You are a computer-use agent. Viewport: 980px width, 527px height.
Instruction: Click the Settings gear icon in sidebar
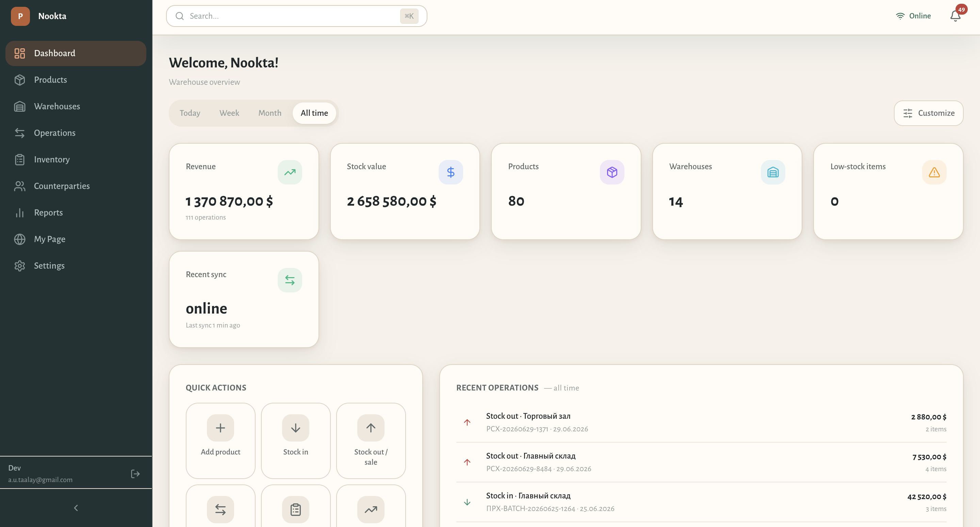[x=19, y=266]
